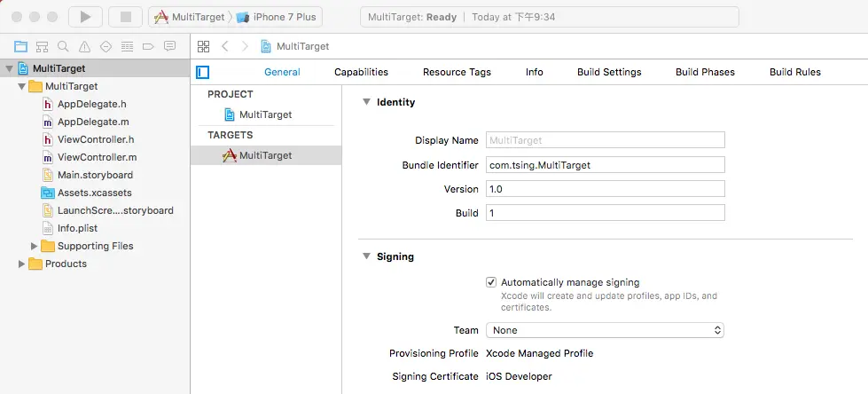This screenshot has height=394, width=868.
Task: Show the Report navigator speech bubble
Action: tap(170, 46)
